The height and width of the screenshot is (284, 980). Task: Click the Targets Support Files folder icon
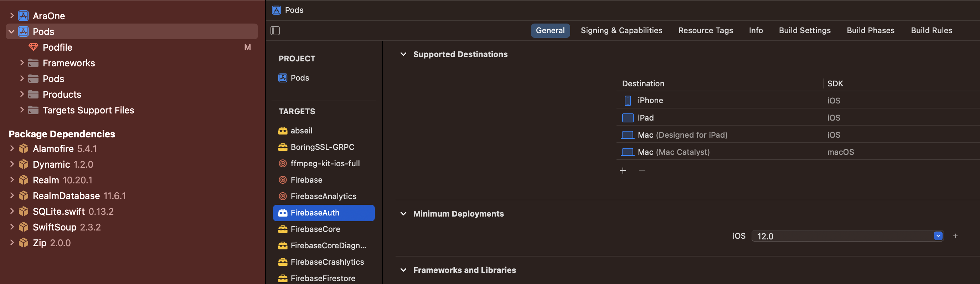coord(33,110)
